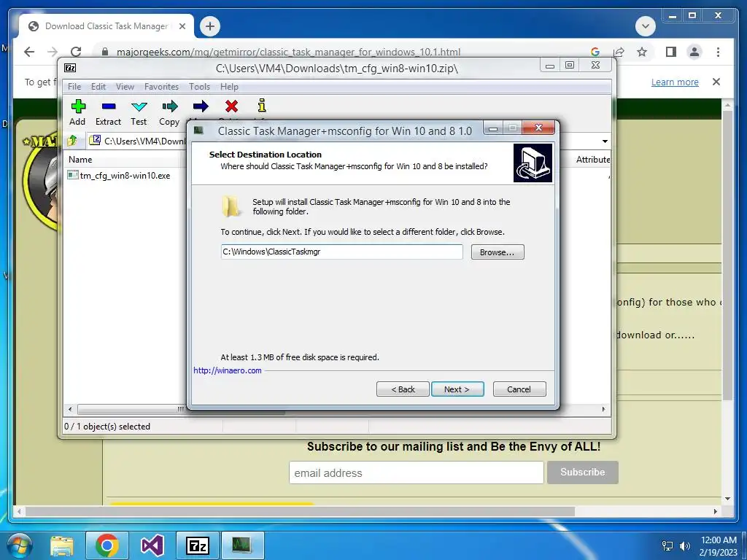Switch to the installer taskbar icon
Viewport: 747px width, 560px height.
pos(242,545)
